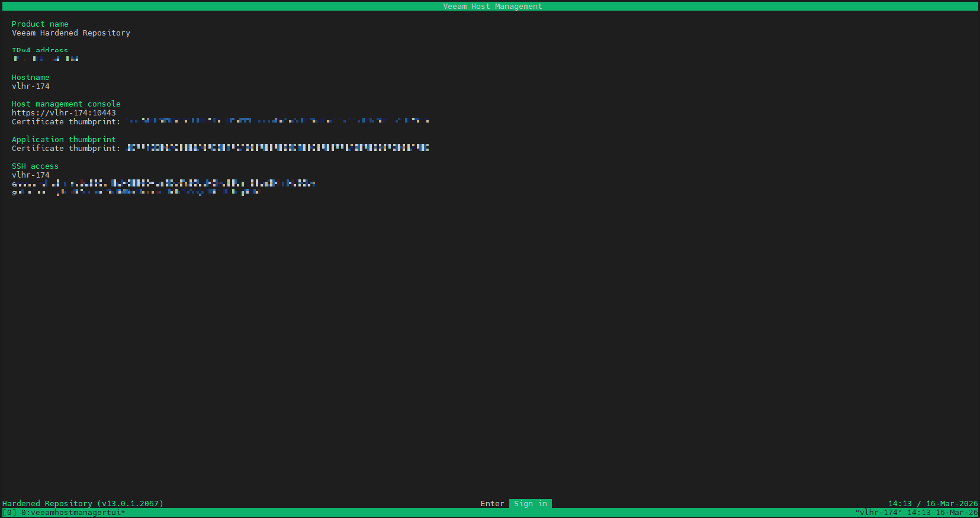Click the 14:13 / 16-Mar-2026 clock
The width and height of the screenshot is (980, 518).
pyautogui.click(x=933, y=504)
